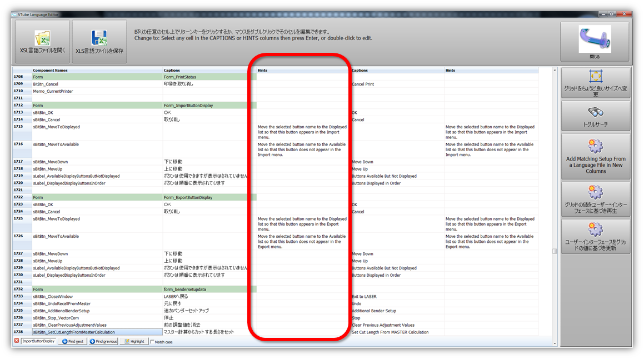Enable the Match case checkbox
Viewport: 644px width, 359px height.
coord(152,342)
